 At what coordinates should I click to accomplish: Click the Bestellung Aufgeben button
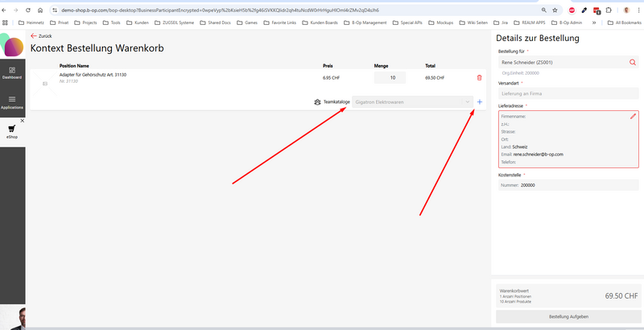tap(568, 317)
